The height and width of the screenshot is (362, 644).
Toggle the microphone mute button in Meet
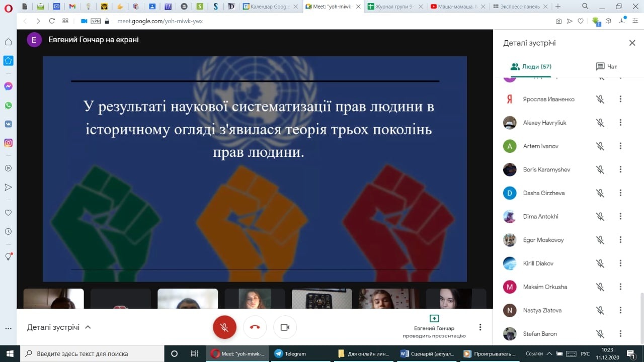(x=224, y=327)
